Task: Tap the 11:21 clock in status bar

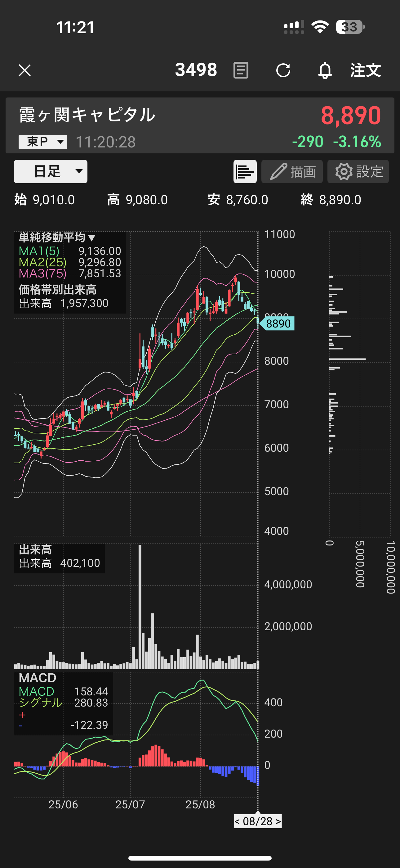Action: 75,27
